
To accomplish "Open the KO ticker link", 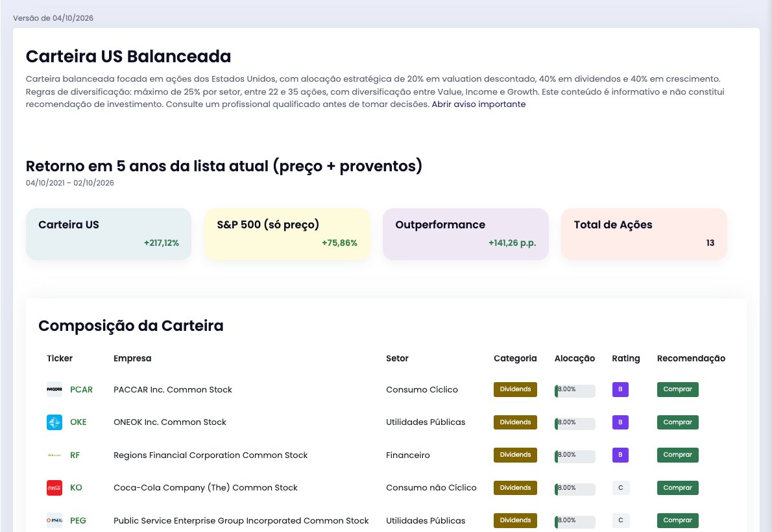I will pyautogui.click(x=76, y=488).
